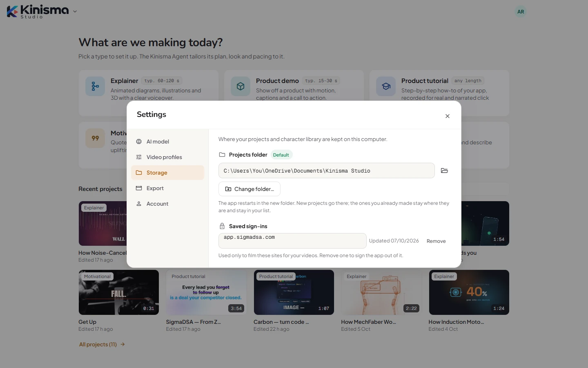This screenshot has width=588, height=368.
Task: Click the projects folder path field
Action: coord(327,171)
